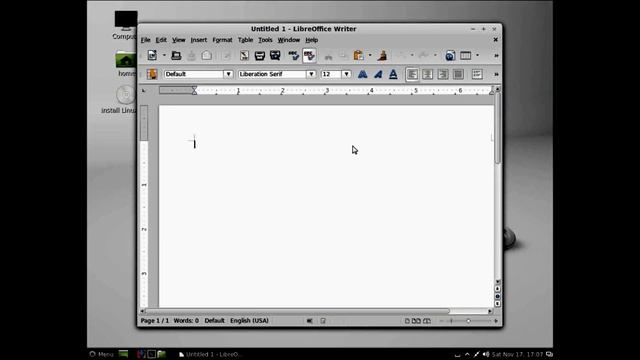Open paragraph style dropdown arrow
The height and width of the screenshot is (360, 640).
coord(228,74)
